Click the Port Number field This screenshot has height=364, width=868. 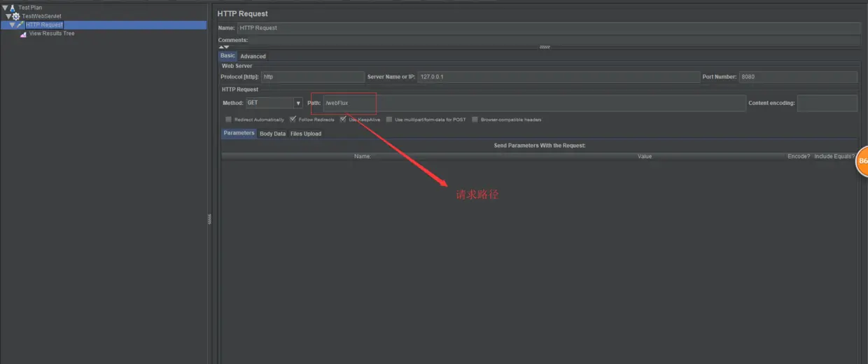coord(798,77)
